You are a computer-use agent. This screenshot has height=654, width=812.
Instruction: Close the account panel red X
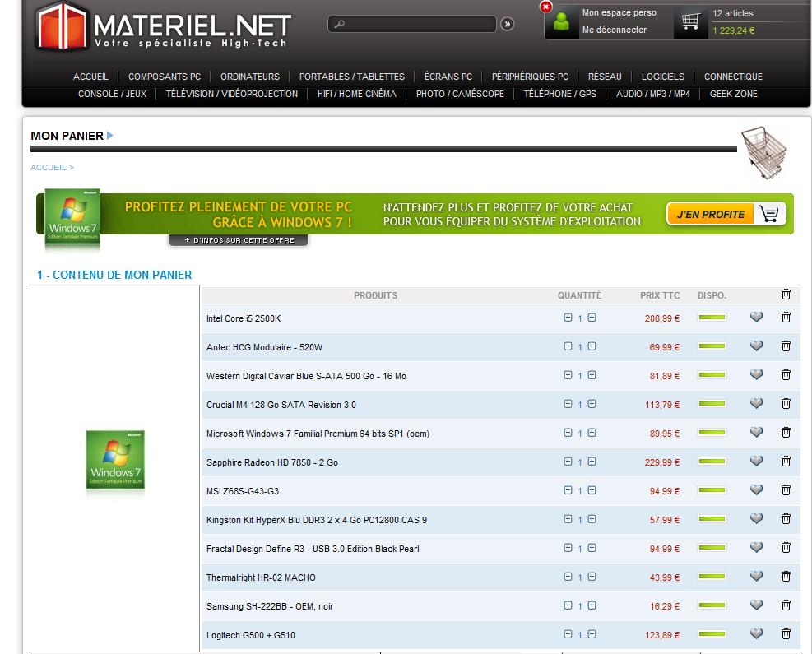(x=545, y=7)
